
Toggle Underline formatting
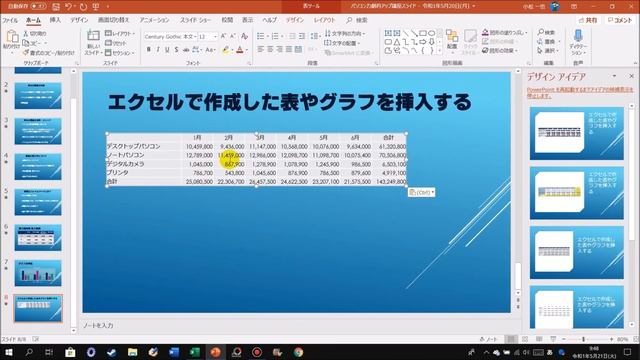[167, 50]
